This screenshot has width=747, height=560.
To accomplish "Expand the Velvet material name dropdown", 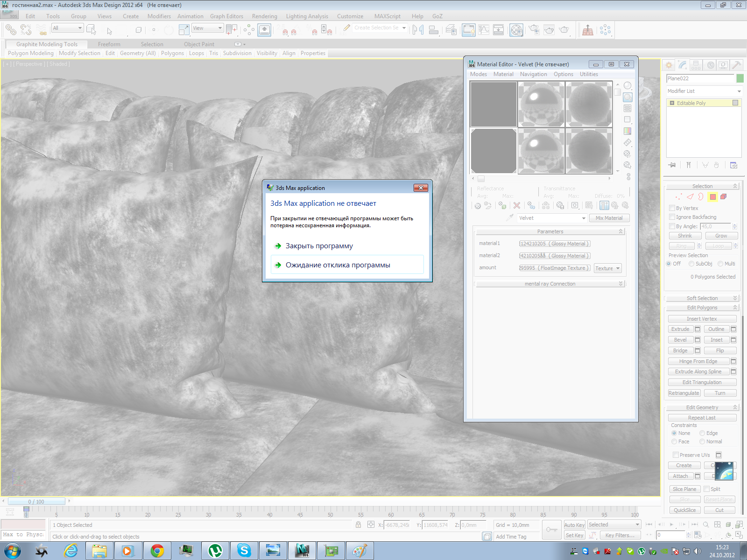I will (x=584, y=218).
